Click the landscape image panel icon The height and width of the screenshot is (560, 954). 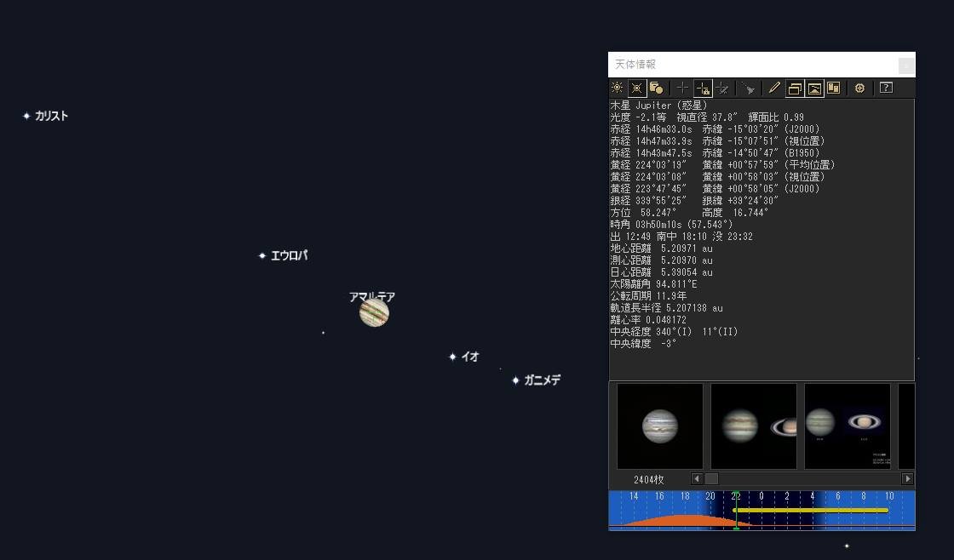click(x=814, y=89)
